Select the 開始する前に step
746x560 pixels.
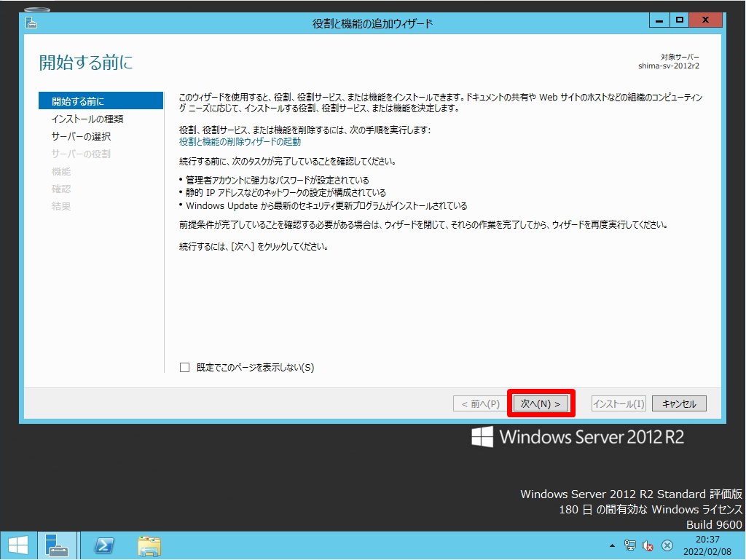coord(101,101)
